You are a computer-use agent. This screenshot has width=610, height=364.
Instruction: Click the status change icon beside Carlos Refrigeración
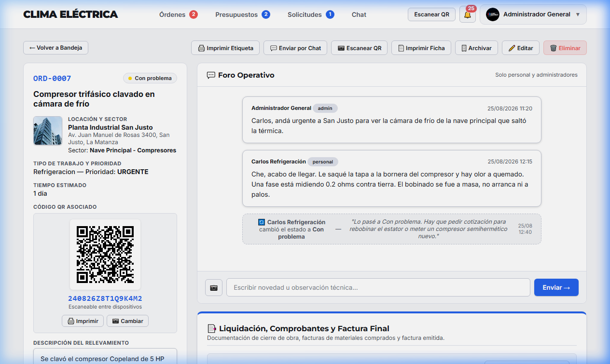pyautogui.click(x=262, y=222)
